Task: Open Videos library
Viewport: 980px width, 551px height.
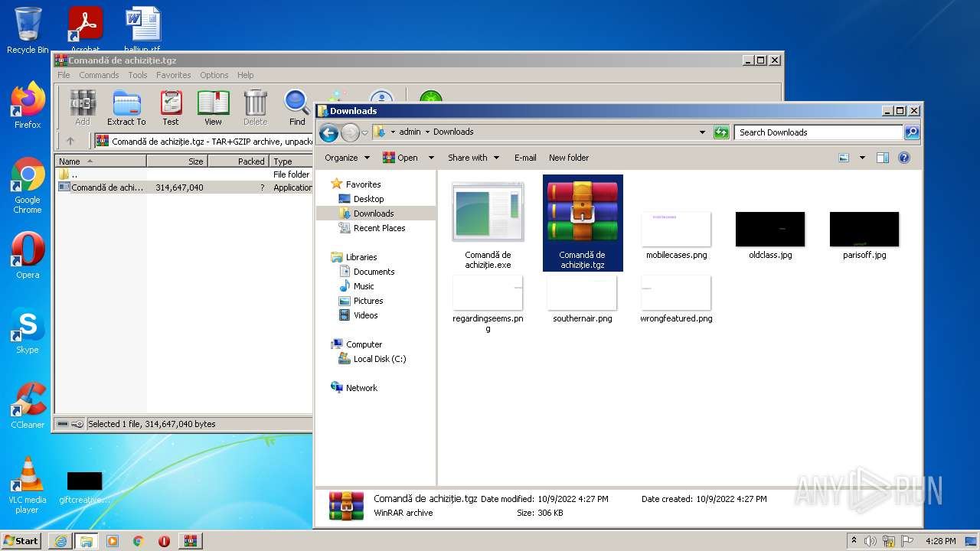Action: pyautogui.click(x=358, y=315)
